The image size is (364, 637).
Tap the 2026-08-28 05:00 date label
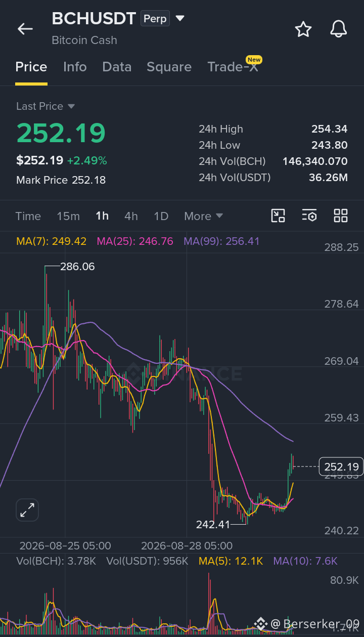[187, 546]
